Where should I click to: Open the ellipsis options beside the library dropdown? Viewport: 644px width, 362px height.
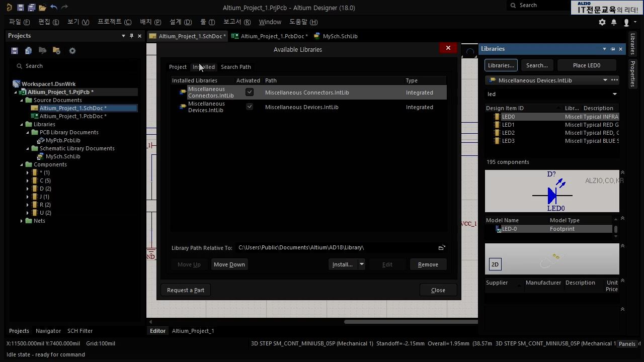coord(614,80)
